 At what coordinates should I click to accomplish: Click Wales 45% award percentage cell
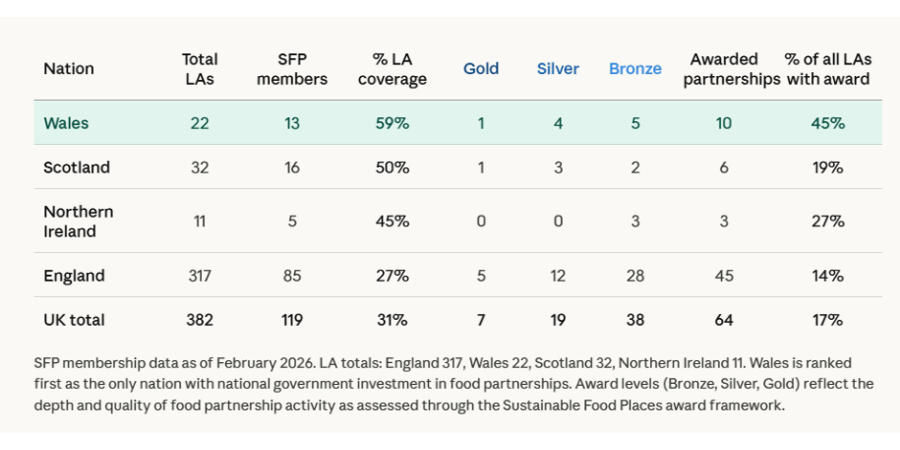[828, 123]
